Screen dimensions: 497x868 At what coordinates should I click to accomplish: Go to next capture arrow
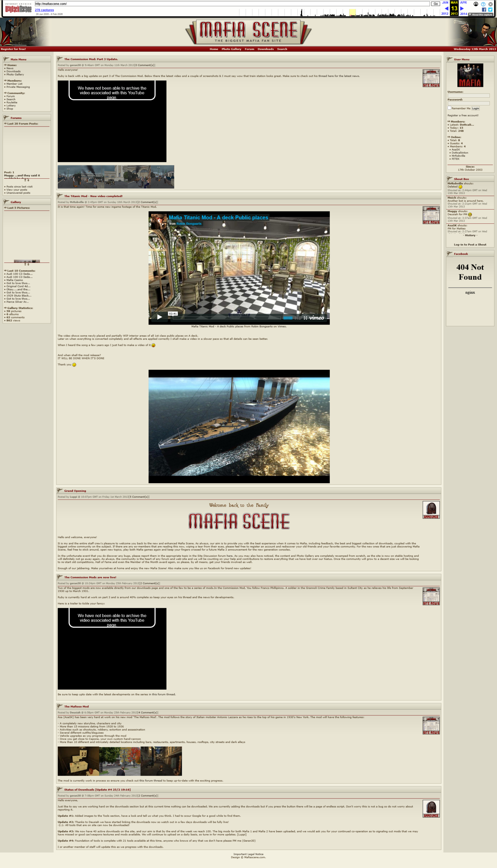click(462, 8)
